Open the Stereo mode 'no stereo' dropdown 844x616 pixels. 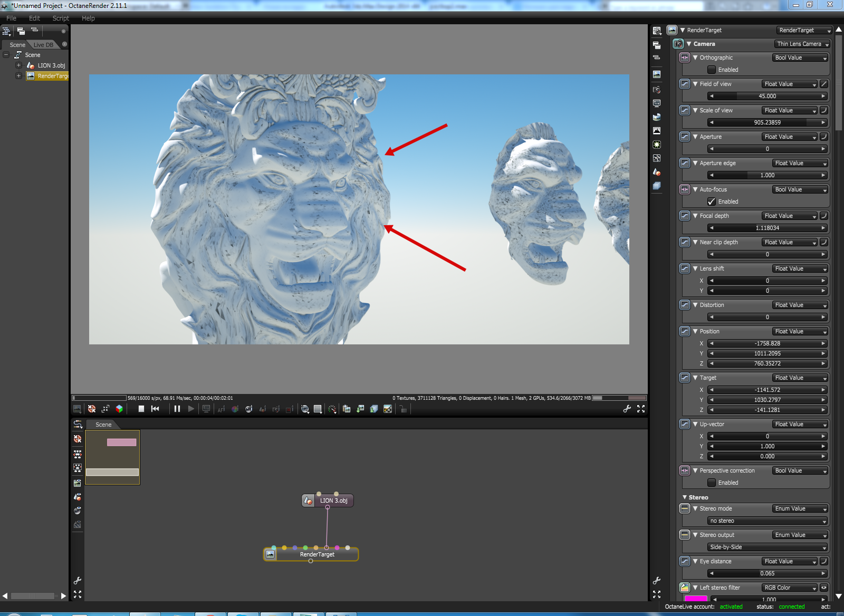(x=768, y=521)
